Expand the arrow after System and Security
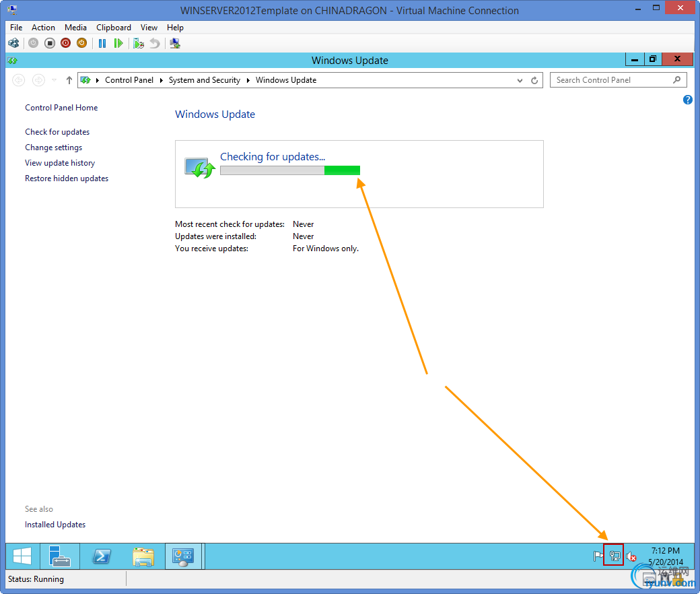 click(x=248, y=80)
